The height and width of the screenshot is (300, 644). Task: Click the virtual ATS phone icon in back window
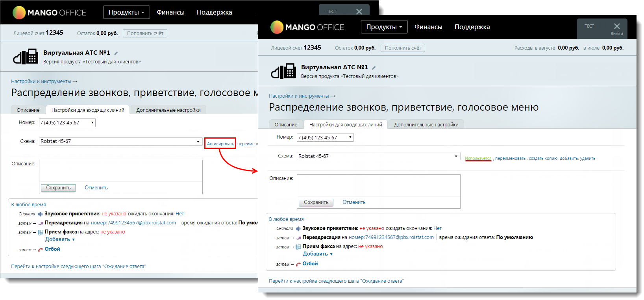point(26,57)
